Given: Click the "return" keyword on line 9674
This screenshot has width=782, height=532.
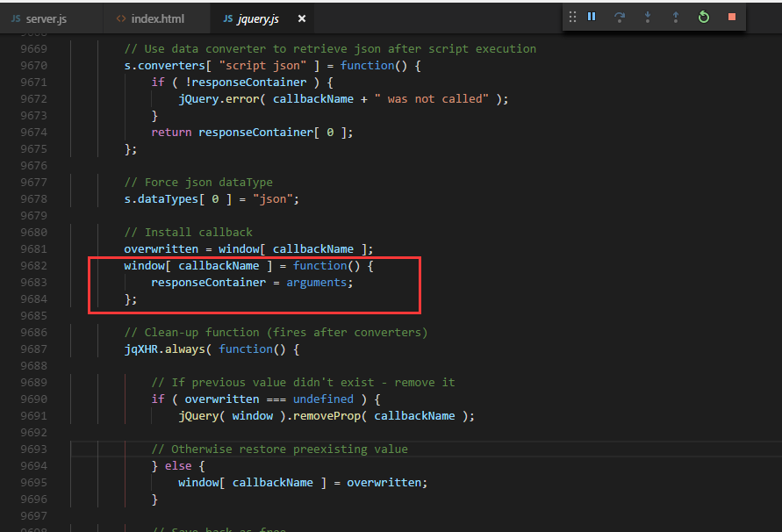Looking at the screenshot, I should click(171, 133).
